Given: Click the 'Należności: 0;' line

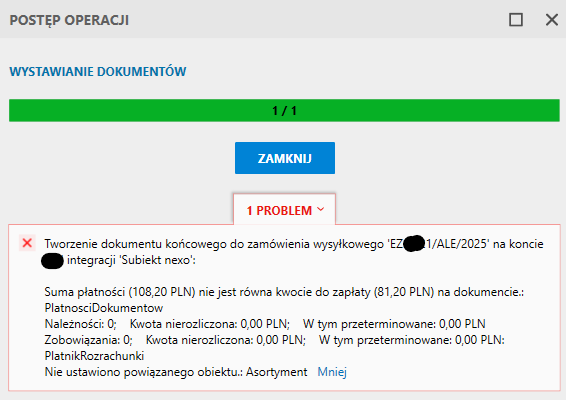Looking at the screenshot, I should [265, 324].
